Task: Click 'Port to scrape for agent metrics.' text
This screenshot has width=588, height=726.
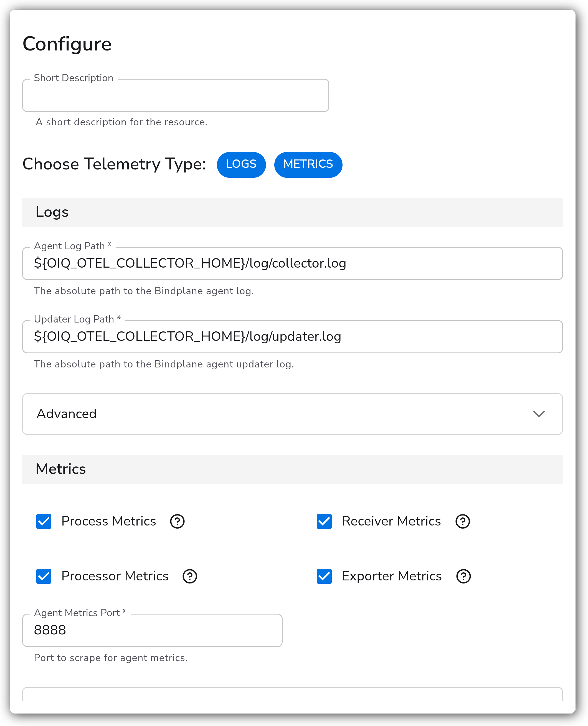Action: click(x=110, y=658)
